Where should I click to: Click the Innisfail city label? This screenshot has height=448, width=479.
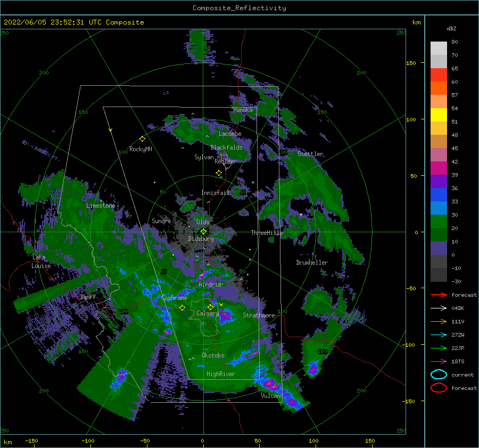(215, 193)
